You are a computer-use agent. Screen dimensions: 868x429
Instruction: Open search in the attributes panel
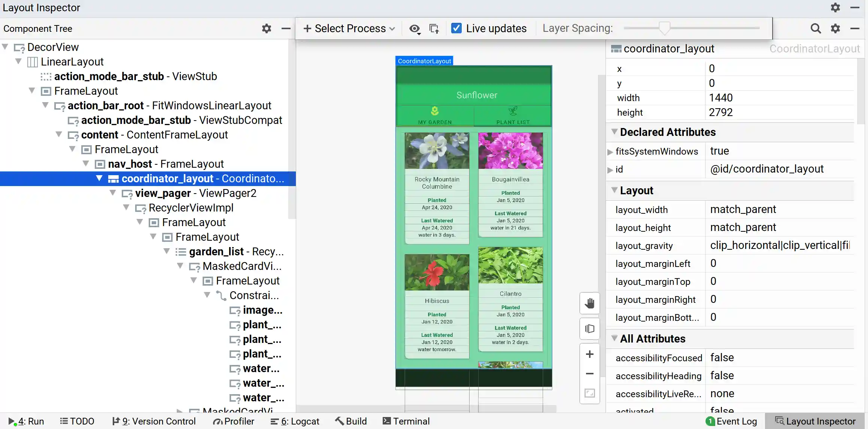click(x=816, y=28)
